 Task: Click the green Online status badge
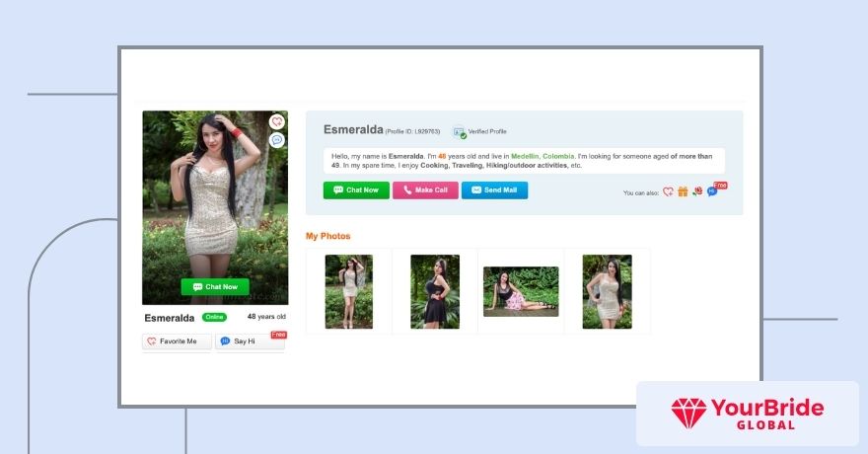point(214,317)
